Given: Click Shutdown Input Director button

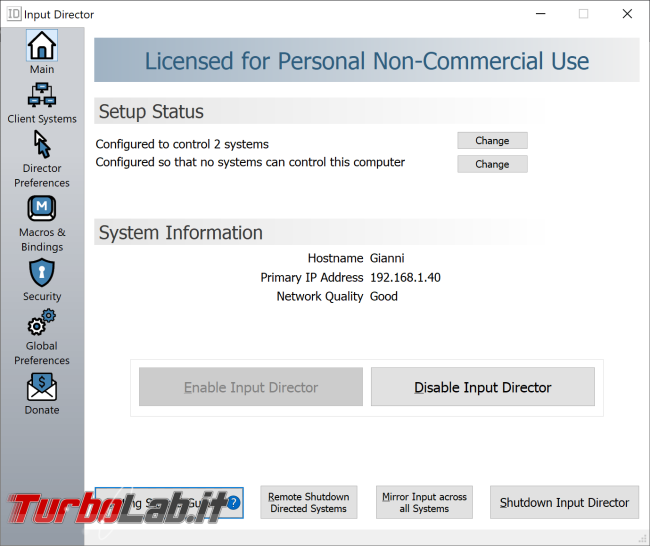Looking at the screenshot, I should pos(564,502).
